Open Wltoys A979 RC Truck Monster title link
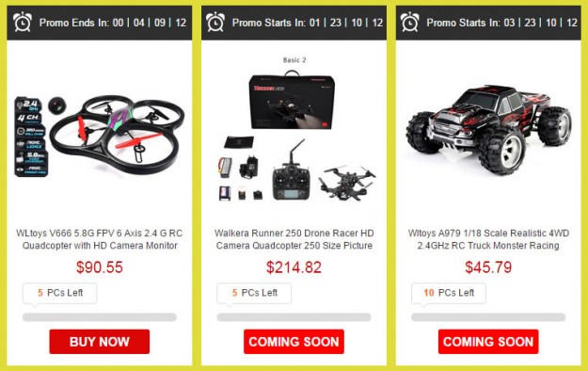588x371 pixels. tap(488, 239)
